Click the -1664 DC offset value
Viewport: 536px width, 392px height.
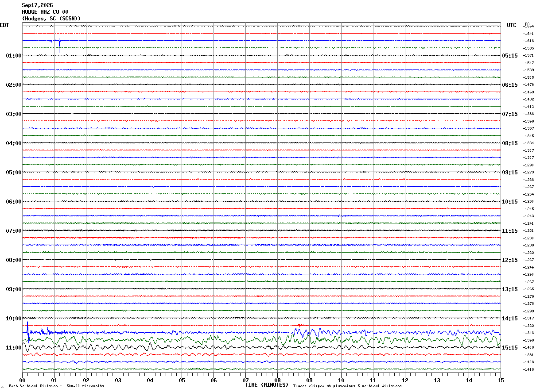point(528,26)
